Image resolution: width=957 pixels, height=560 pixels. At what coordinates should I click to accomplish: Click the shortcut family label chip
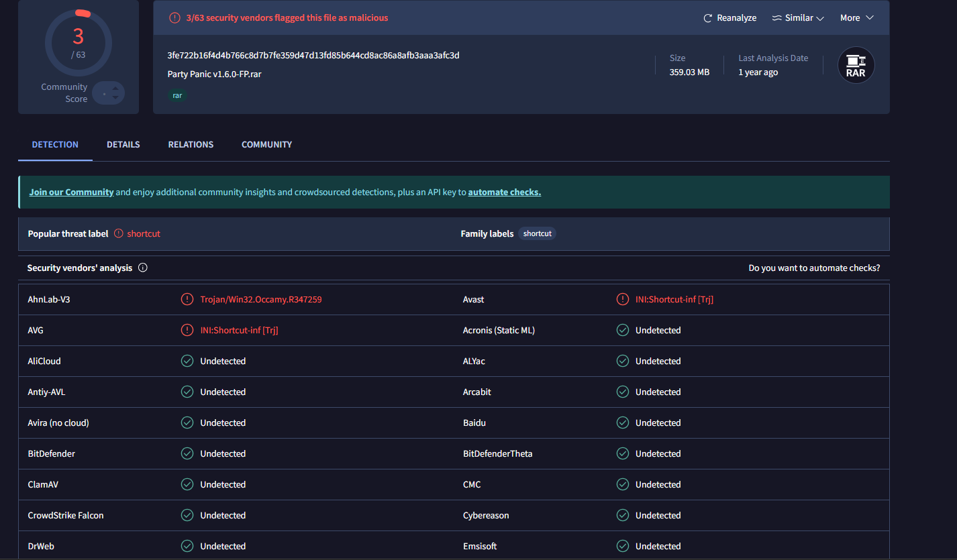[538, 233]
